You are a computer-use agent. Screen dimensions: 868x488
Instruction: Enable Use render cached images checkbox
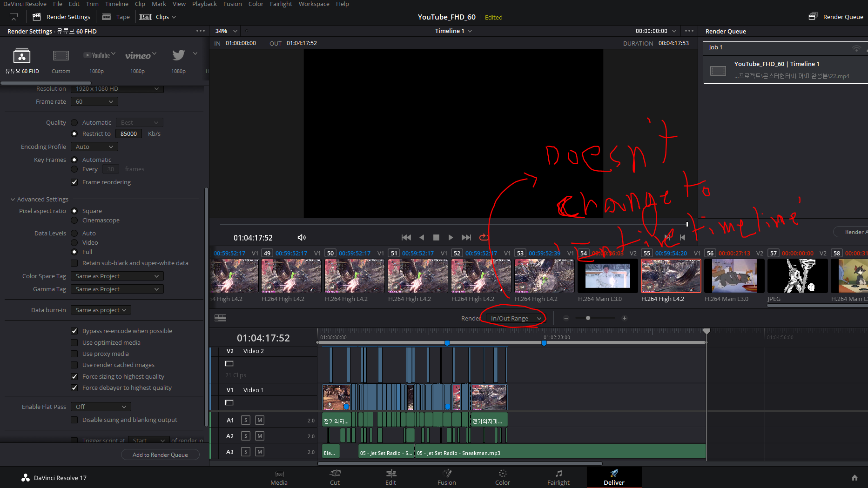(74, 365)
